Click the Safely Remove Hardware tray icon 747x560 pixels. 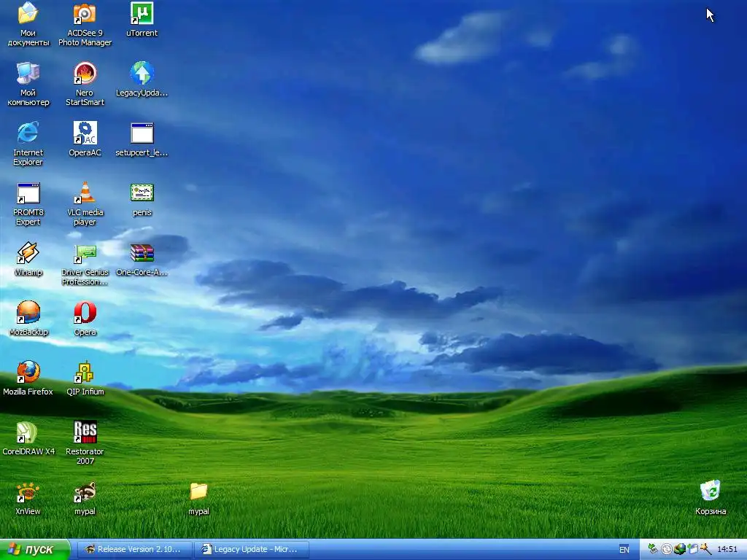tap(653, 549)
